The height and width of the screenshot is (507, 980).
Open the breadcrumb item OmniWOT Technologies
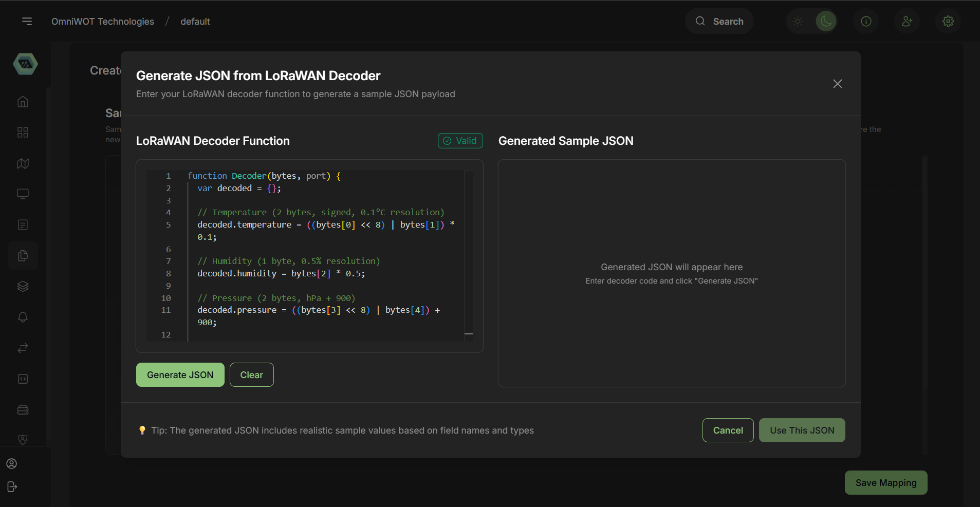(103, 21)
